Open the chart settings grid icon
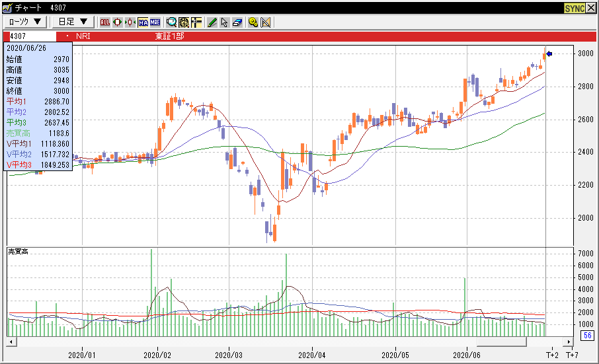 click(184, 22)
